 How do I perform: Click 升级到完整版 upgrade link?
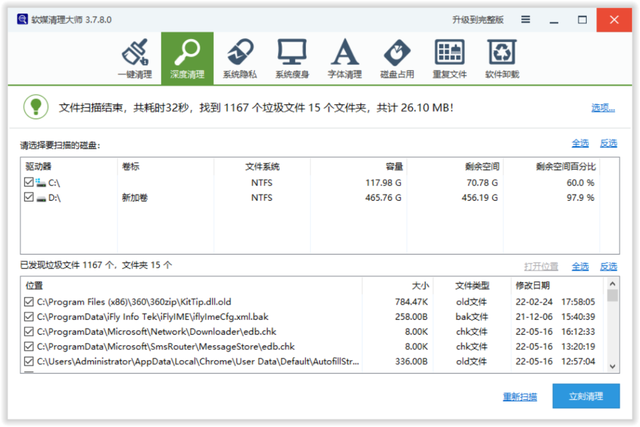pos(478,20)
